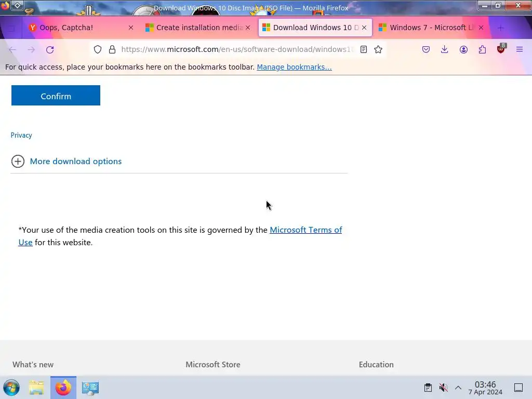This screenshot has height=399, width=532.
Task: Reload the current page
Action: point(50,49)
